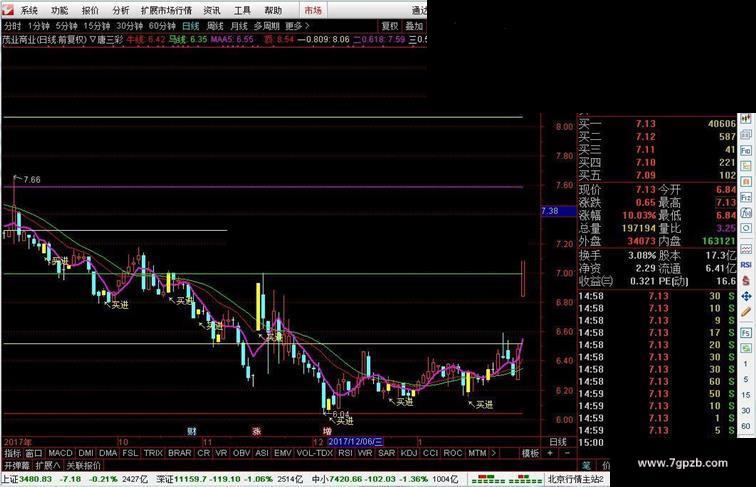756x487 pixels.
Task: Select the DMI indicator
Action: [86, 453]
